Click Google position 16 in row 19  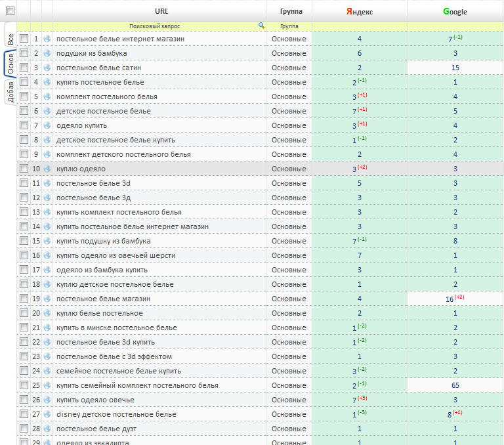(450, 299)
